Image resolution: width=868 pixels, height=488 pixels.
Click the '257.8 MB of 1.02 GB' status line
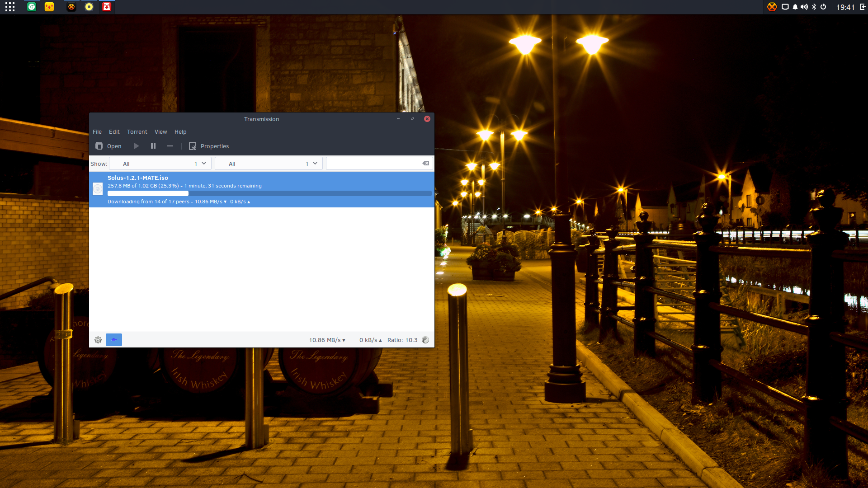tap(184, 186)
